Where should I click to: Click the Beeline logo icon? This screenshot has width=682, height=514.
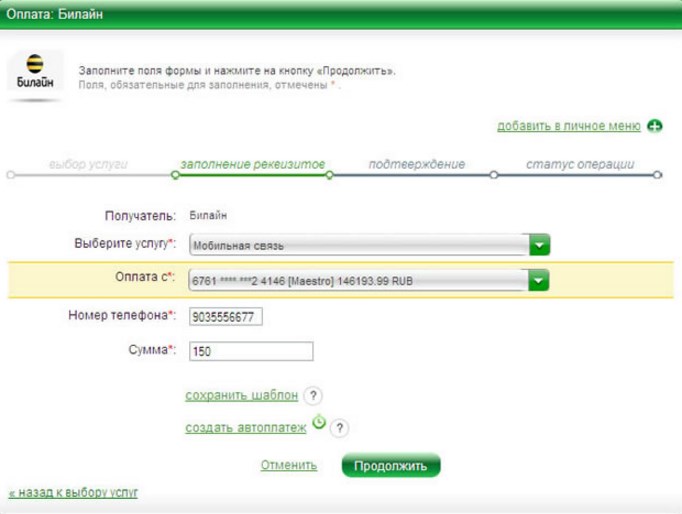pyautogui.click(x=35, y=74)
